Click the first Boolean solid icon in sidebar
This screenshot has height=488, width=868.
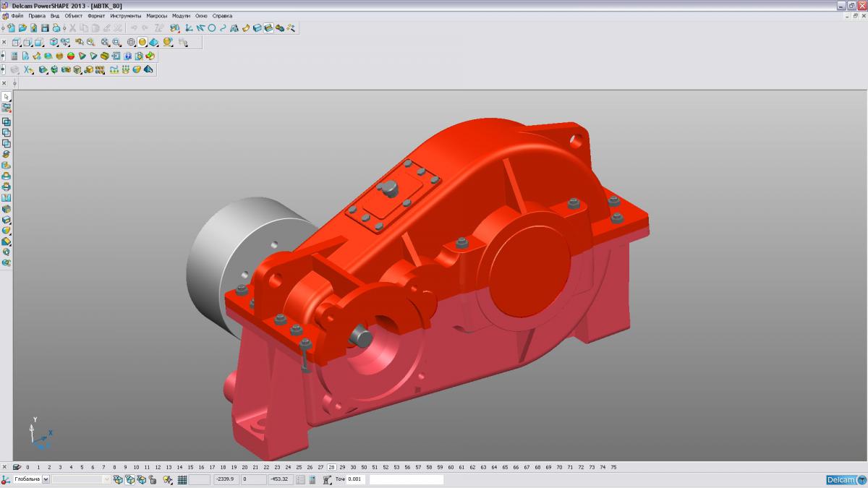tap(7, 121)
